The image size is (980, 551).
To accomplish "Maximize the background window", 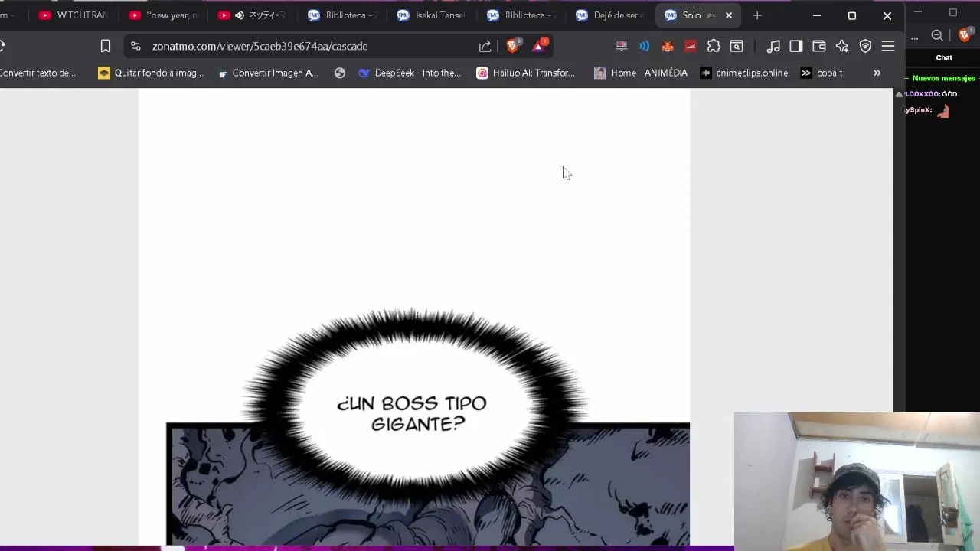I will point(953,12).
